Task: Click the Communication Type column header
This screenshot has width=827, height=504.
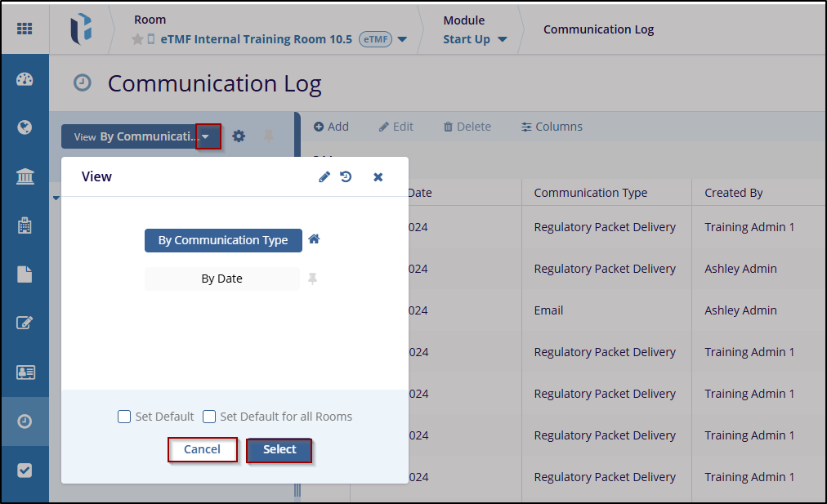Action: 590,193
